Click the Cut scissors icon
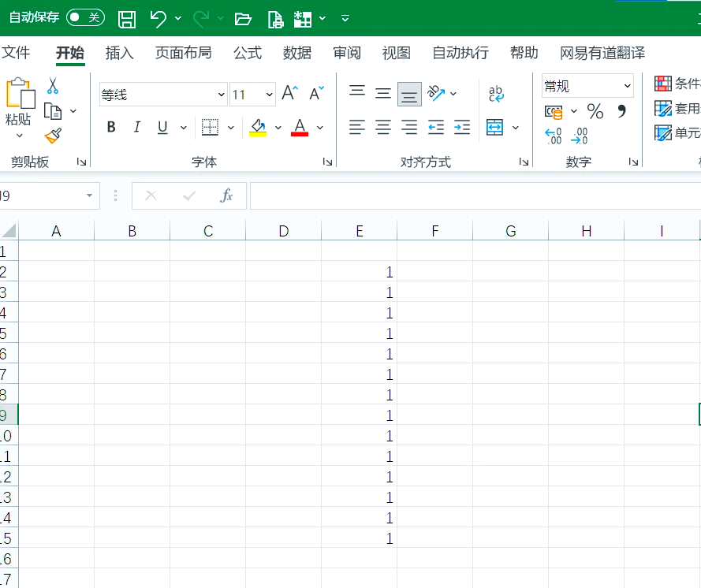The height and width of the screenshot is (588, 701). (x=53, y=85)
